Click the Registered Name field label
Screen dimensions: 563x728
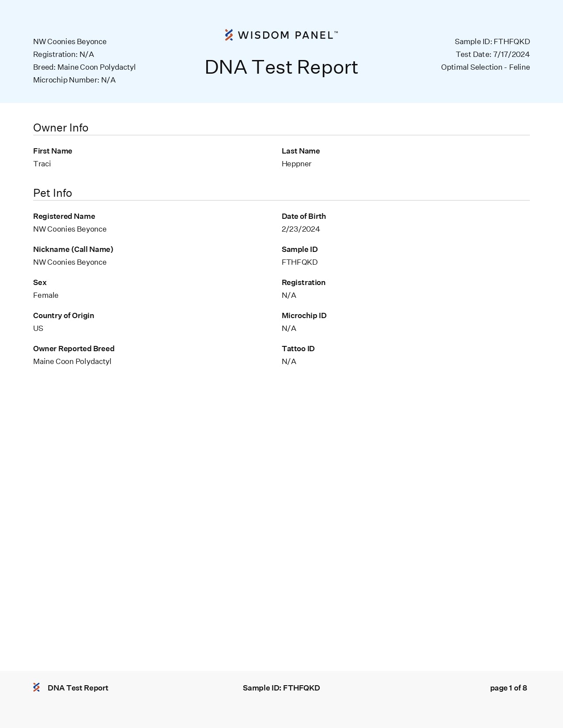64,216
